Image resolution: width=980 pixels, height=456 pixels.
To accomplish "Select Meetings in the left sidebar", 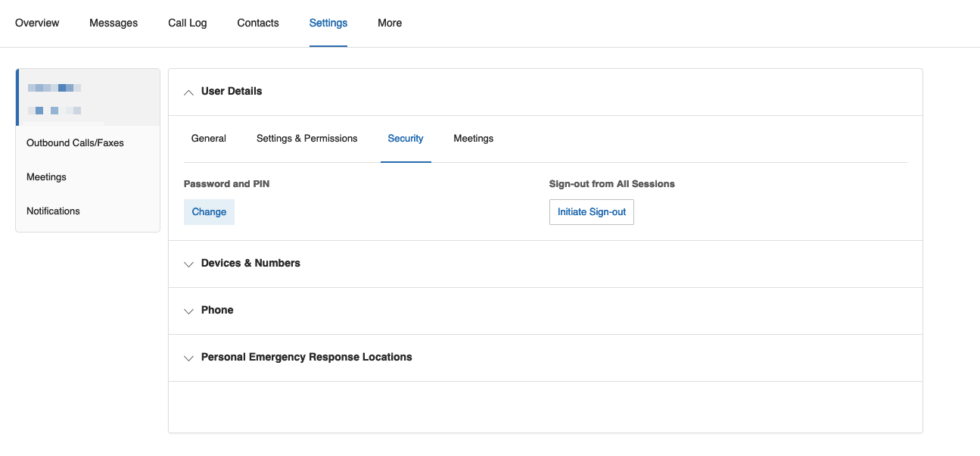I will [46, 177].
